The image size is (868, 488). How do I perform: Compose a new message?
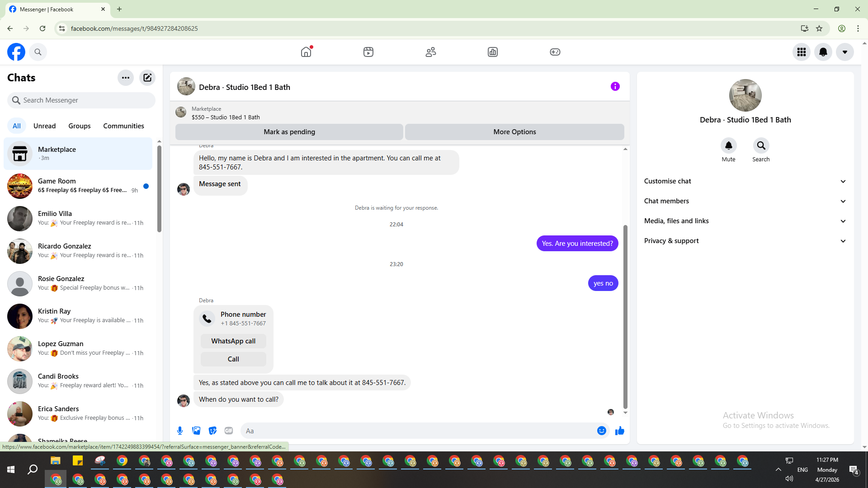click(x=147, y=78)
